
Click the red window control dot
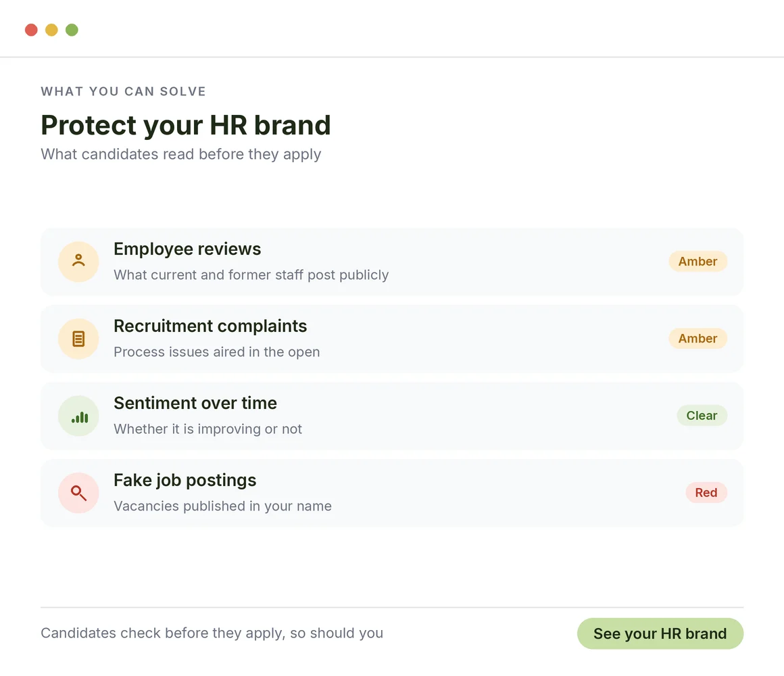(32, 30)
